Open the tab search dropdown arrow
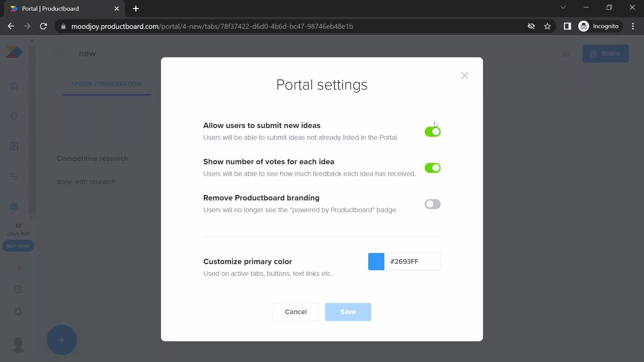The width and height of the screenshot is (644, 362). click(563, 7)
